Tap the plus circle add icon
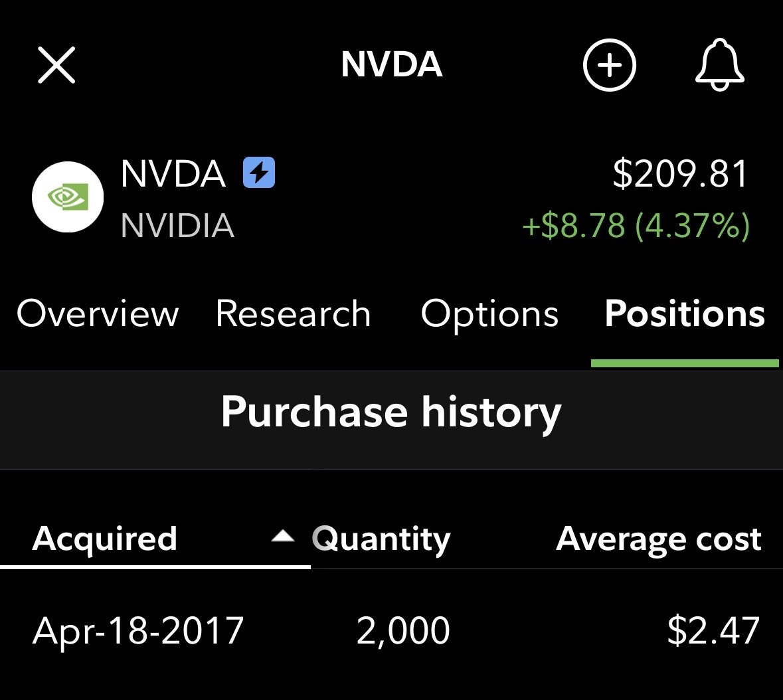 coord(609,65)
